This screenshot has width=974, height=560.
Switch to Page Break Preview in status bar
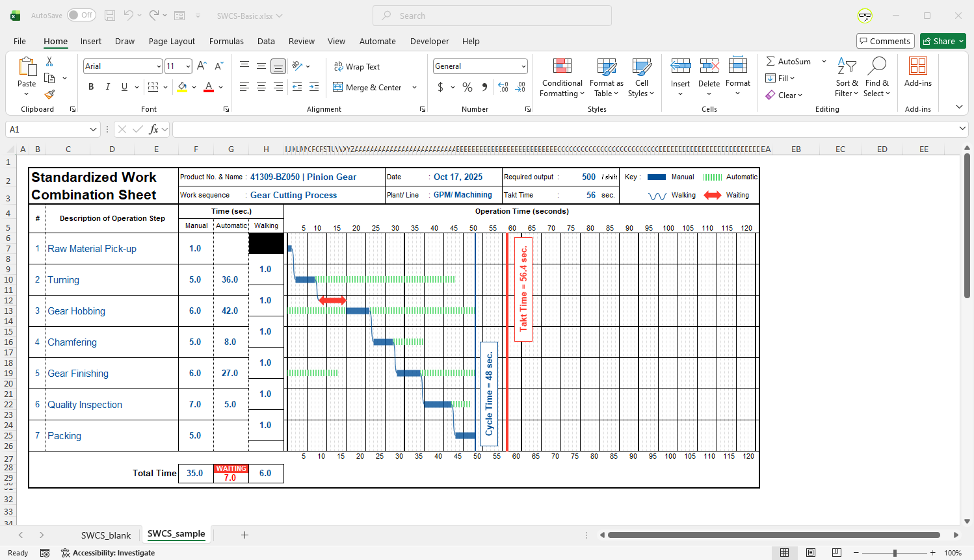coord(837,553)
